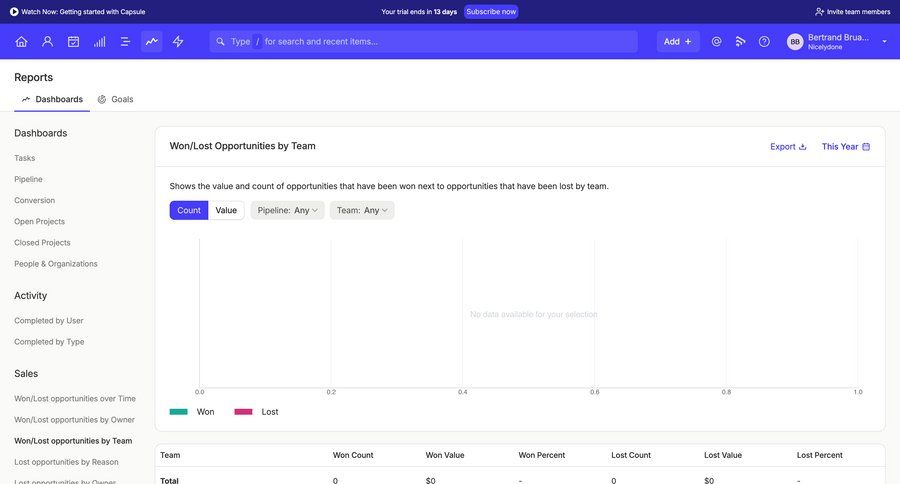Switch the chart to Count view

pyautogui.click(x=189, y=210)
